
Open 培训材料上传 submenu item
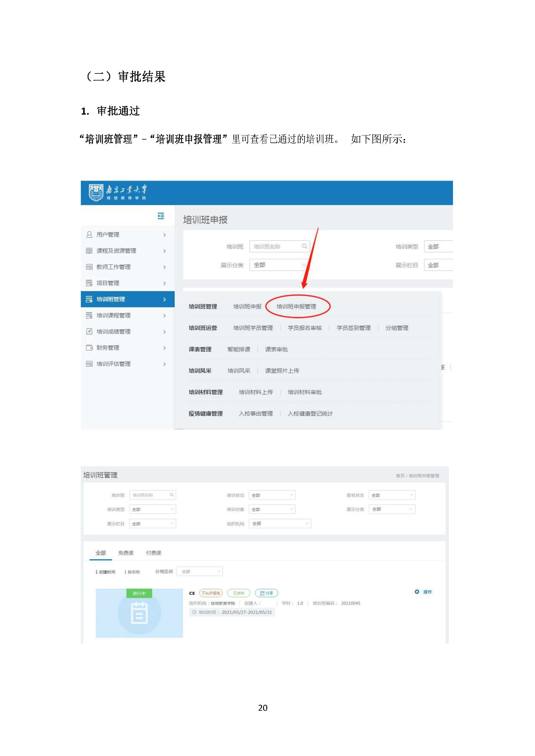click(x=256, y=392)
